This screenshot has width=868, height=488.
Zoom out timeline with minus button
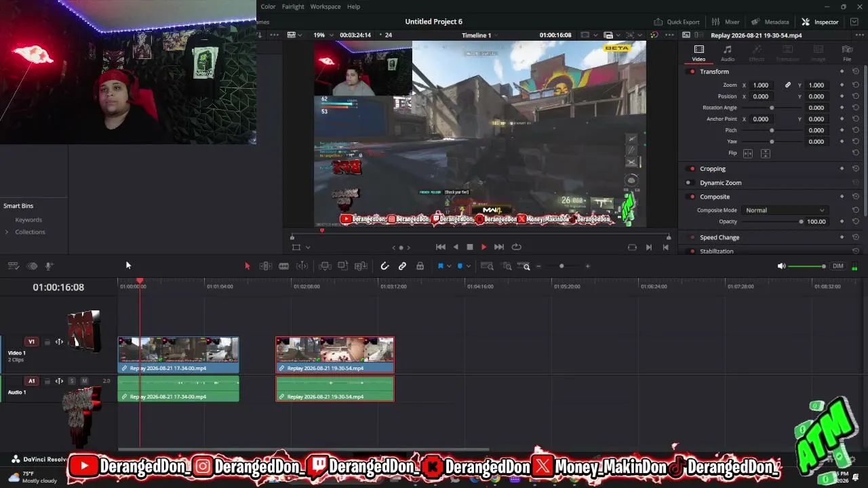pyautogui.click(x=538, y=266)
